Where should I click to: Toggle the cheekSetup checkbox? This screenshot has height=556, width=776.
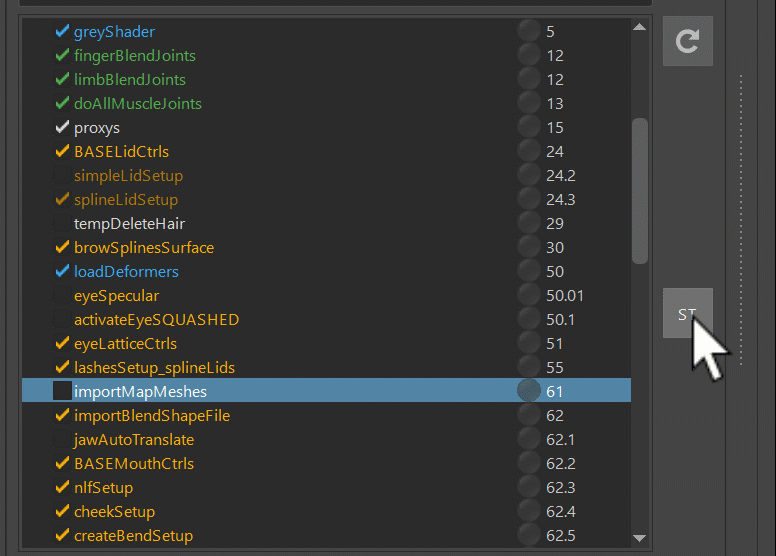62,512
